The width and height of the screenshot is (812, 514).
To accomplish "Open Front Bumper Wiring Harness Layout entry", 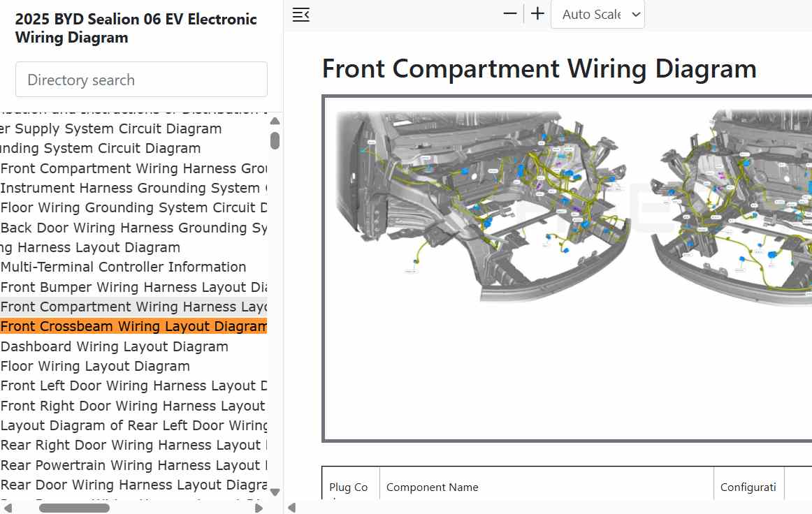I will (133, 287).
